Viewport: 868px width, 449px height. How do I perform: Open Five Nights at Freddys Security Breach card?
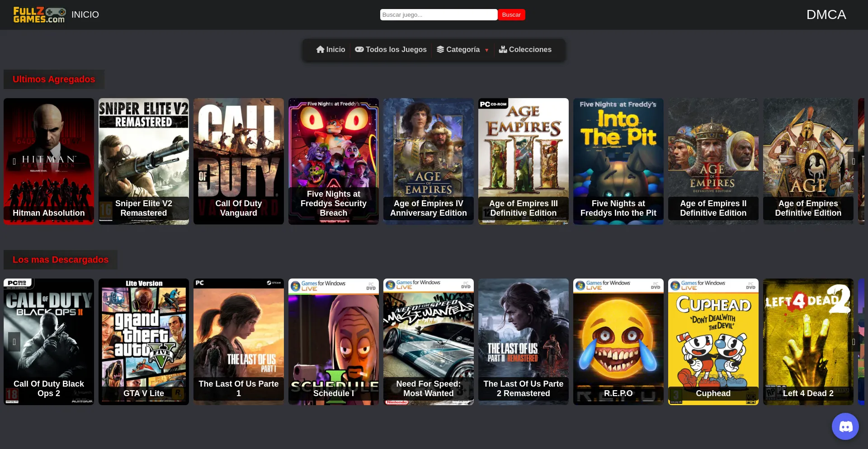coord(334,161)
